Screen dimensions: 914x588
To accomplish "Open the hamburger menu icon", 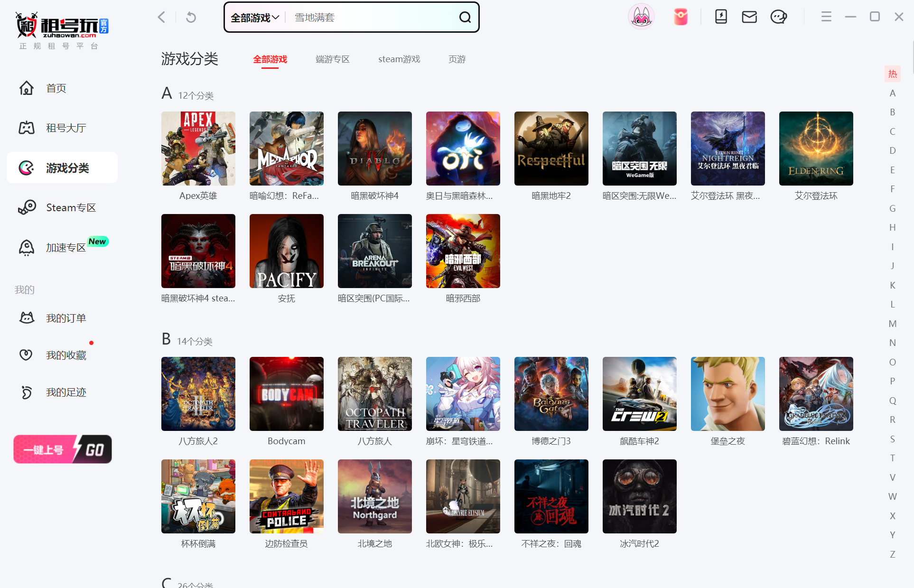I will pos(826,17).
